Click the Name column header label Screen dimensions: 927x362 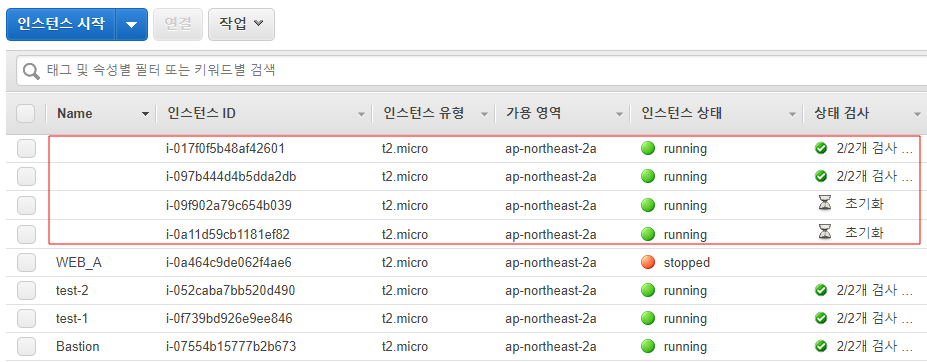(74, 114)
